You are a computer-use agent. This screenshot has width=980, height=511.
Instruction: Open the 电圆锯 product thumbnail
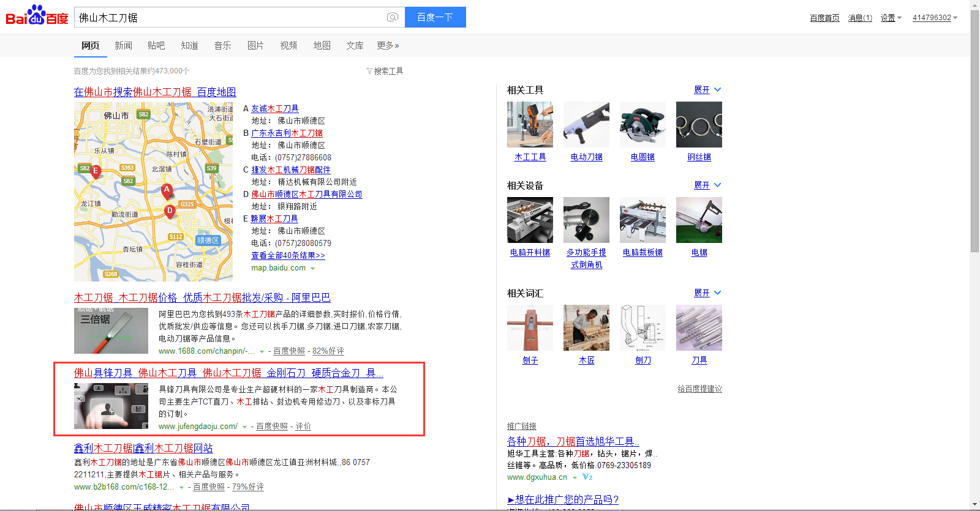point(643,125)
